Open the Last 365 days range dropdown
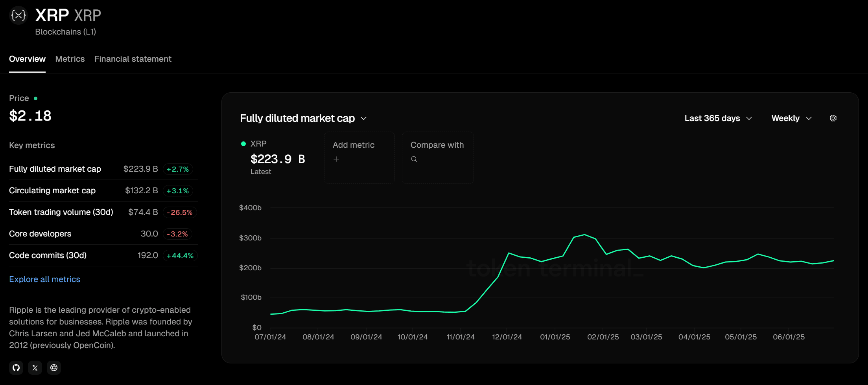 point(719,118)
